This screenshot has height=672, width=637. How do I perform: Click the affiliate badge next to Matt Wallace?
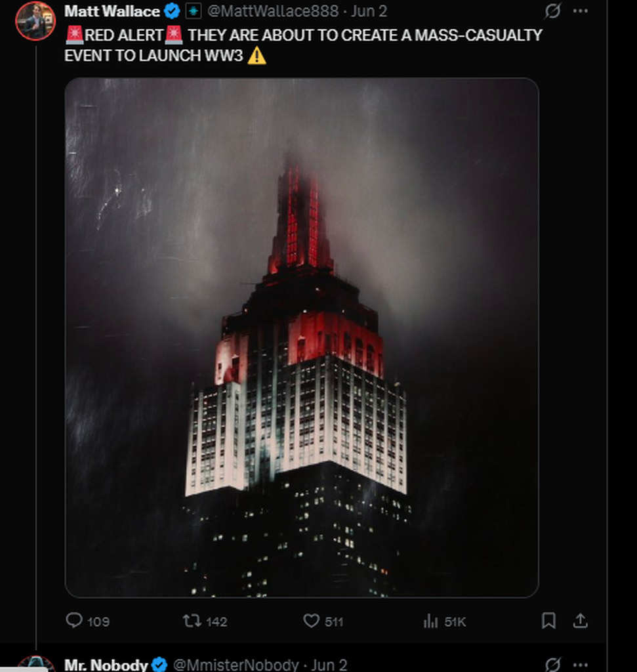click(193, 11)
